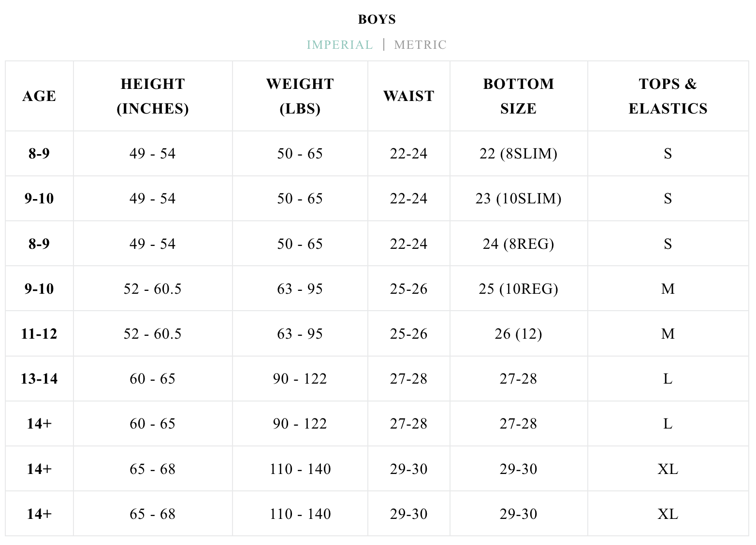The width and height of the screenshot is (756, 545).
Task: Click the Weight (Lbs) column header
Action: [300, 96]
